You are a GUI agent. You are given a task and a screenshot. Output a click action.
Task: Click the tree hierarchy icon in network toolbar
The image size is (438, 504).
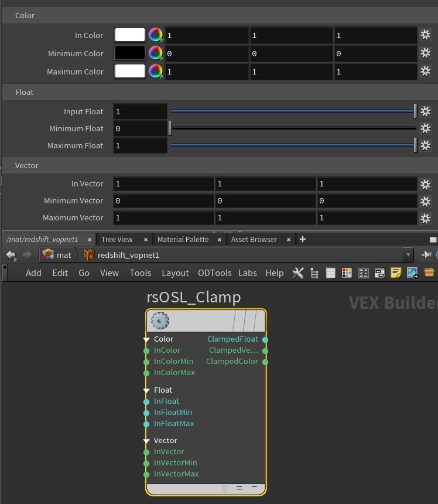(314, 273)
